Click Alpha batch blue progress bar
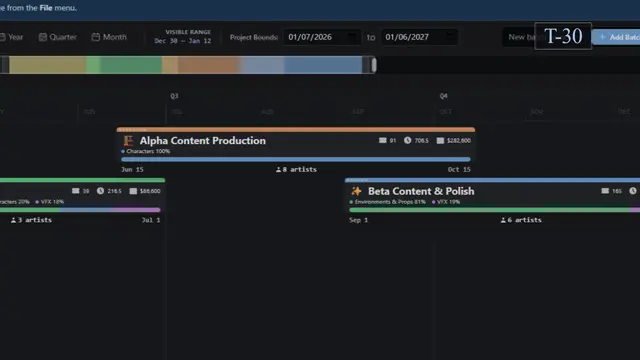The width and height of the screenshot is (640, 360). pyautogui.click(x=296, y=160)
